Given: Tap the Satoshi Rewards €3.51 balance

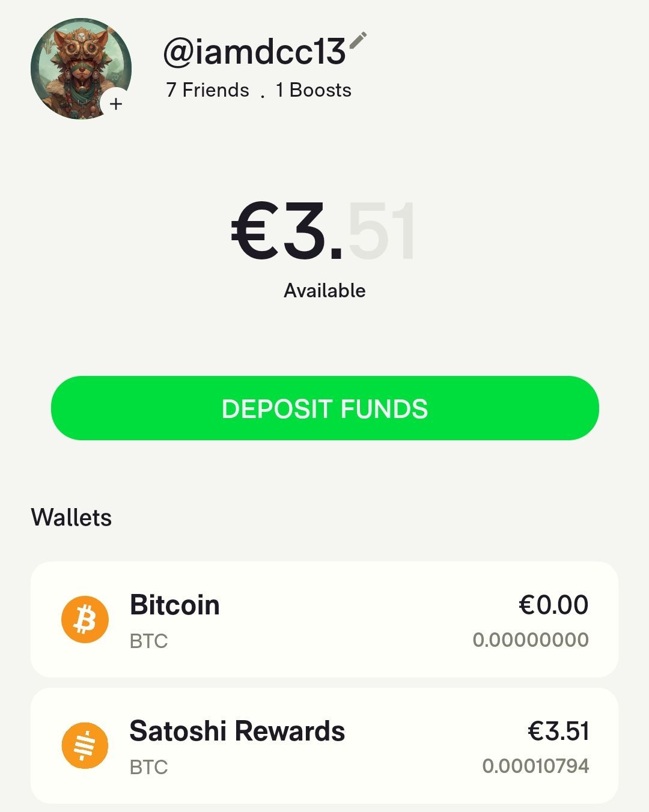Looking at the screenshot, I should click(558, 731).
